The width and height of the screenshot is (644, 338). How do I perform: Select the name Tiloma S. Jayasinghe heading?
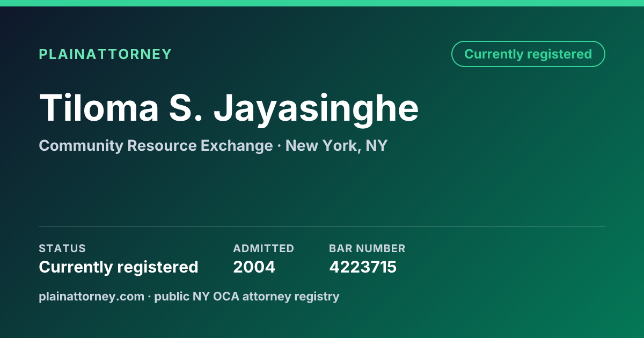tap(229, 109)
